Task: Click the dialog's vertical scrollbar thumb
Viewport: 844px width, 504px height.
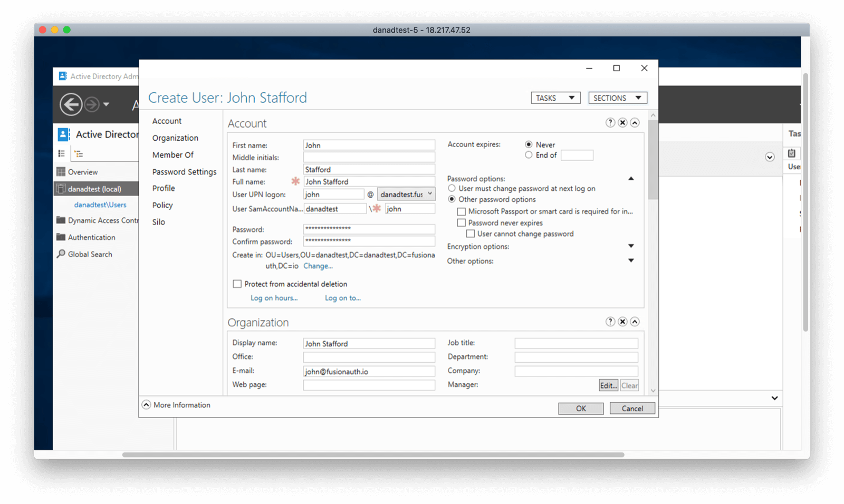Action: click(653, 160)
